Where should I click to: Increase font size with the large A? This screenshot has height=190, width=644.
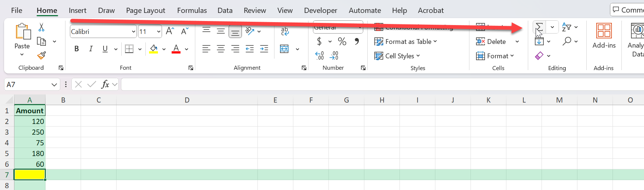[x=170, y=31]
